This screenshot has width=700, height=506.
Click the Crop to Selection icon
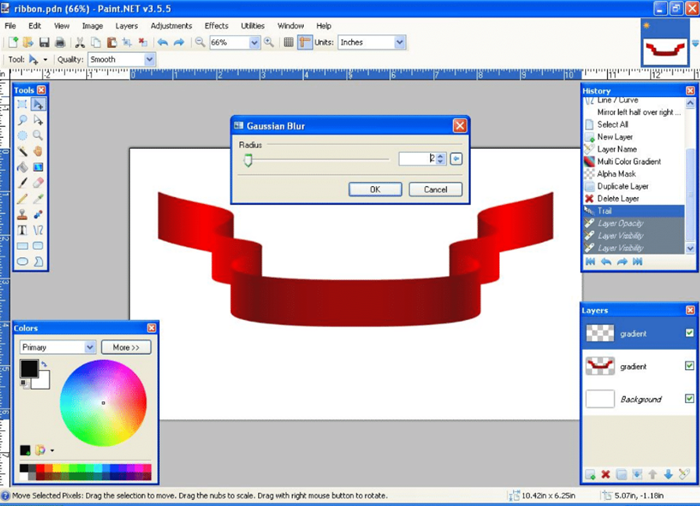pyautogui.click(x=127, y=42)
